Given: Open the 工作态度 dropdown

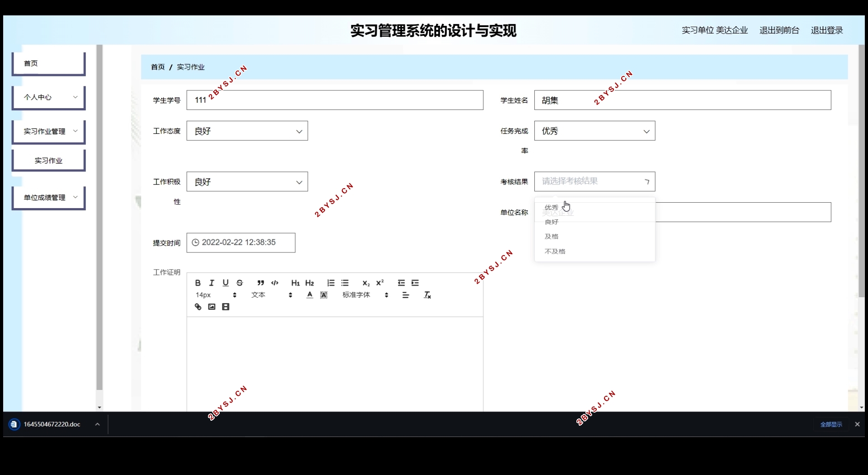Looking at the screenshot, I should [x=247, y=131].
